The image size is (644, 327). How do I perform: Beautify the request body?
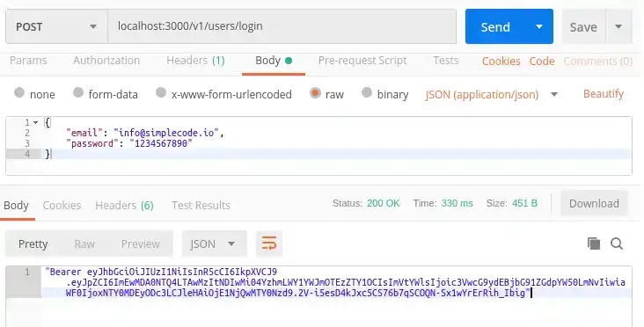pos(604,94)
